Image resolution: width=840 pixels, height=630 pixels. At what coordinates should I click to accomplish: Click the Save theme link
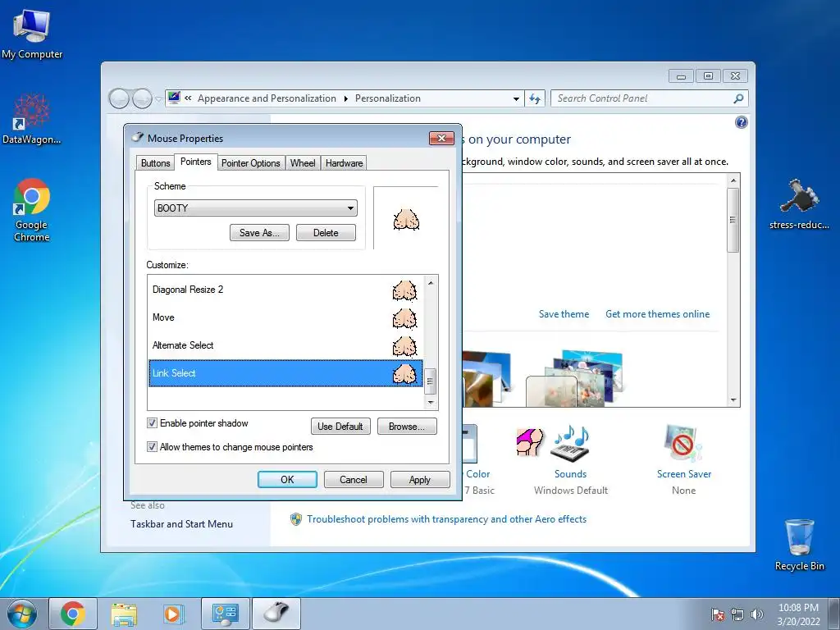564,314
